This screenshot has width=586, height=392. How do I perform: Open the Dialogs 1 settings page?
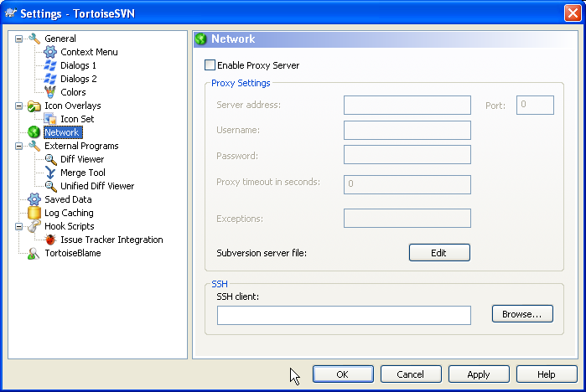[78, 65]
